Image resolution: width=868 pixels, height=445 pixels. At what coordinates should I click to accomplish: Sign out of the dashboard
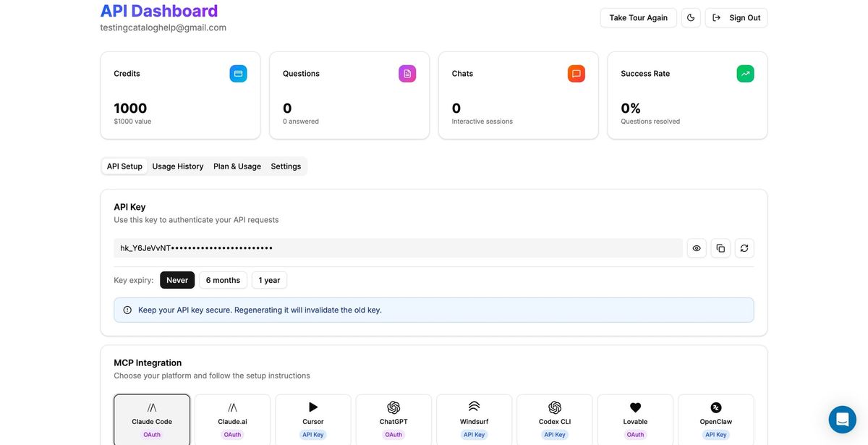click(x=736, y=18)
